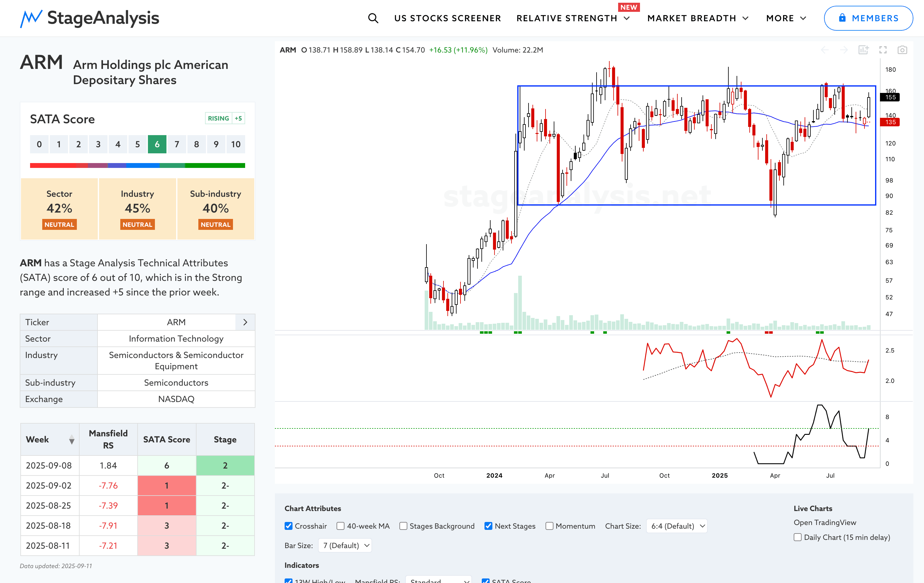Open the Bar Size dropdown
This screenshot has width=924, height=583.
(x=345, y=545)
